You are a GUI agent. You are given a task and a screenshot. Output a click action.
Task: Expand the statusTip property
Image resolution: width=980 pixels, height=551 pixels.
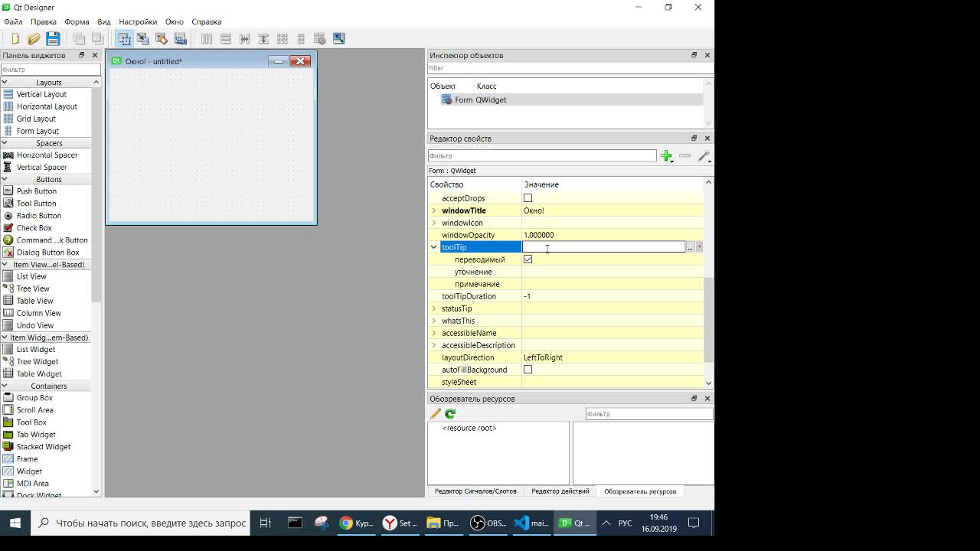[434, 308]
